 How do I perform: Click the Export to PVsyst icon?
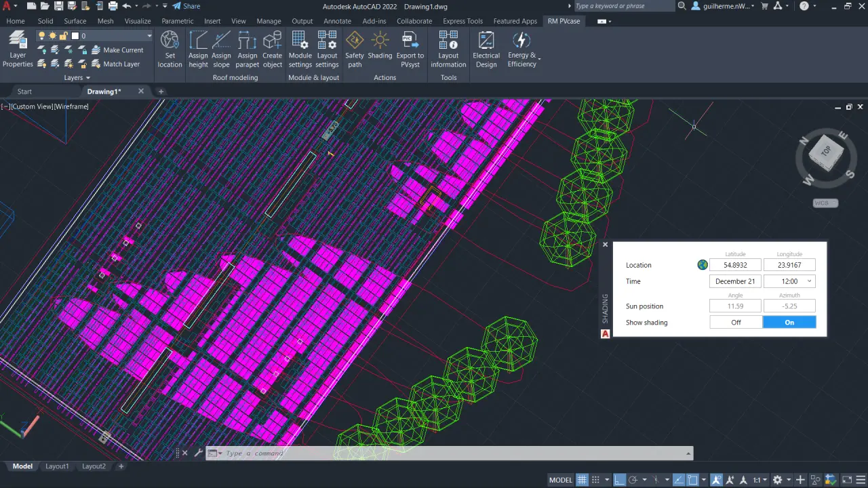click(x=410, y=49)
